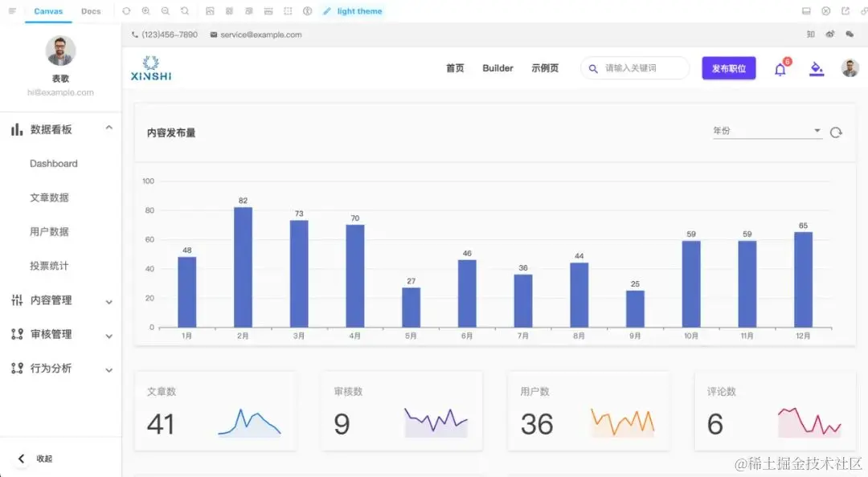Open the 年份 year dropdown
868x477 pixels.
(764, 130)
